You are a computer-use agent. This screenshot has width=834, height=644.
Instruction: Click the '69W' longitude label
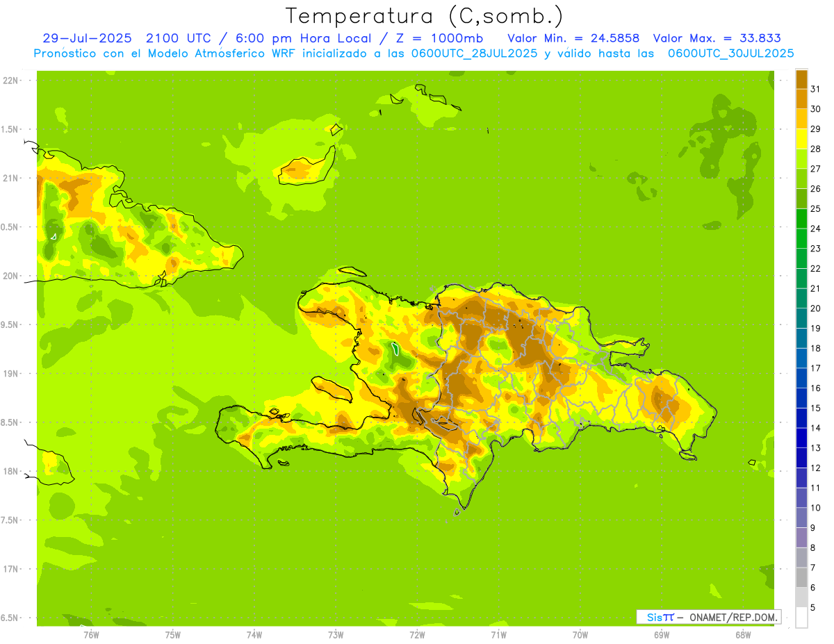pyautogui.click(x=662, y=635)
